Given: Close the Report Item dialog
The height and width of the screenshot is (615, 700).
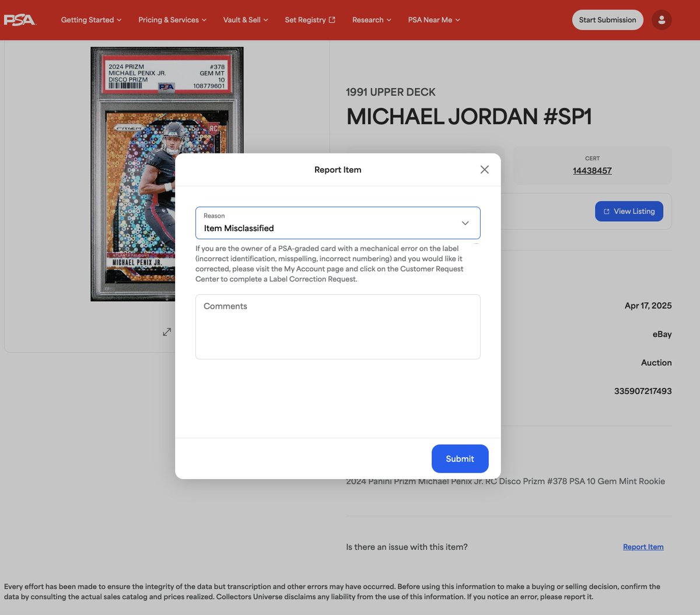Looking at the screenshot, I should coord(484,170).
